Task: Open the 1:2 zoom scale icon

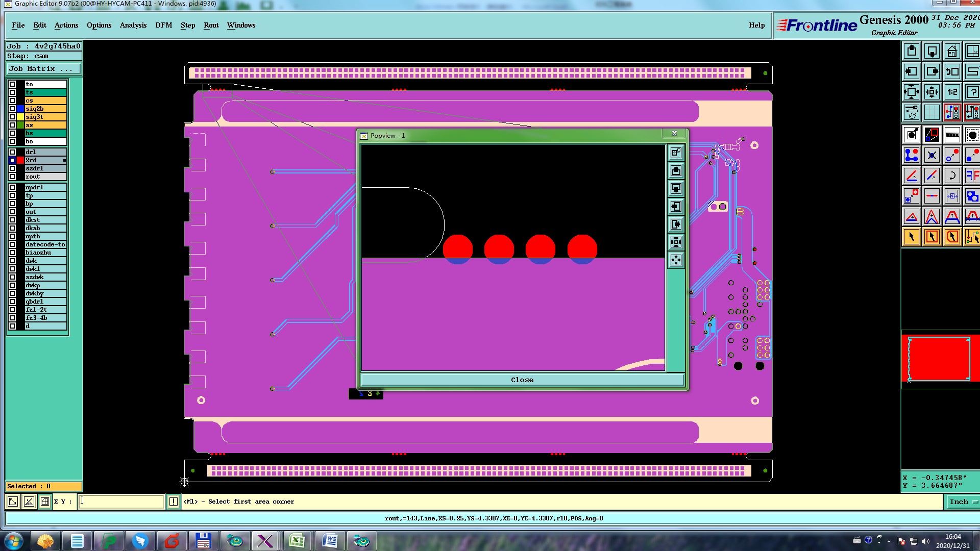Action: click(952, 92)
